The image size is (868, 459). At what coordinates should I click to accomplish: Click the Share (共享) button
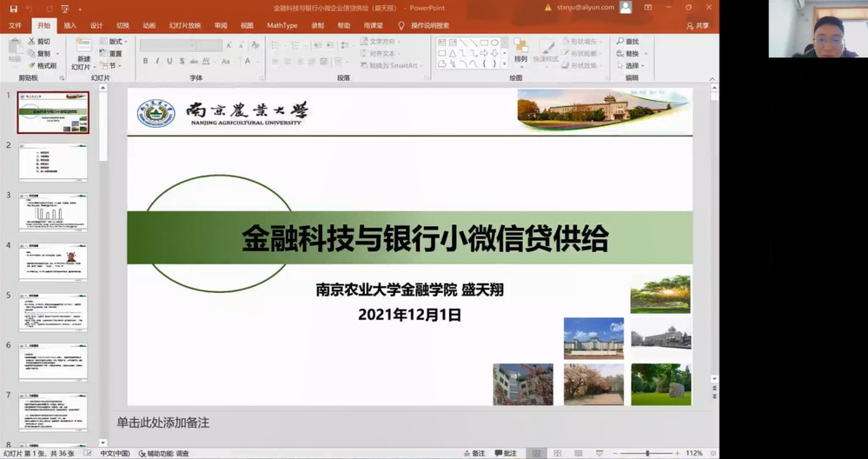(697, 25)
